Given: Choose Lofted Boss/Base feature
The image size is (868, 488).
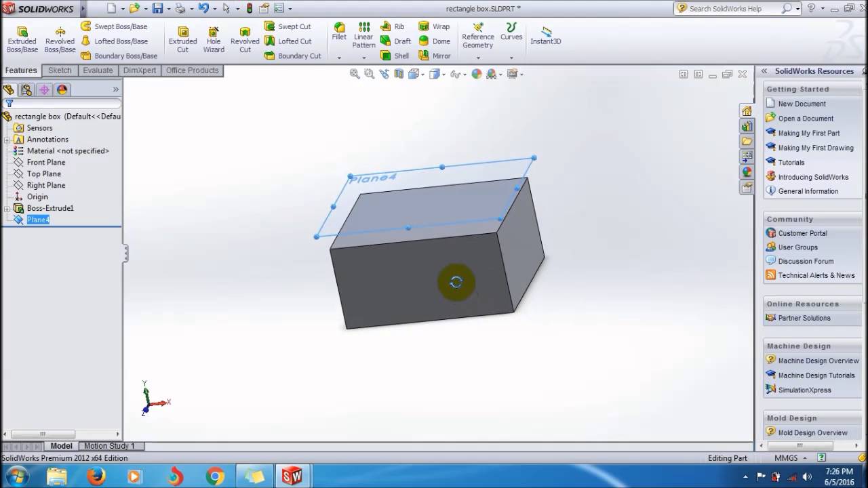Looking at the screenshot, I should click(x=114, y=41).
